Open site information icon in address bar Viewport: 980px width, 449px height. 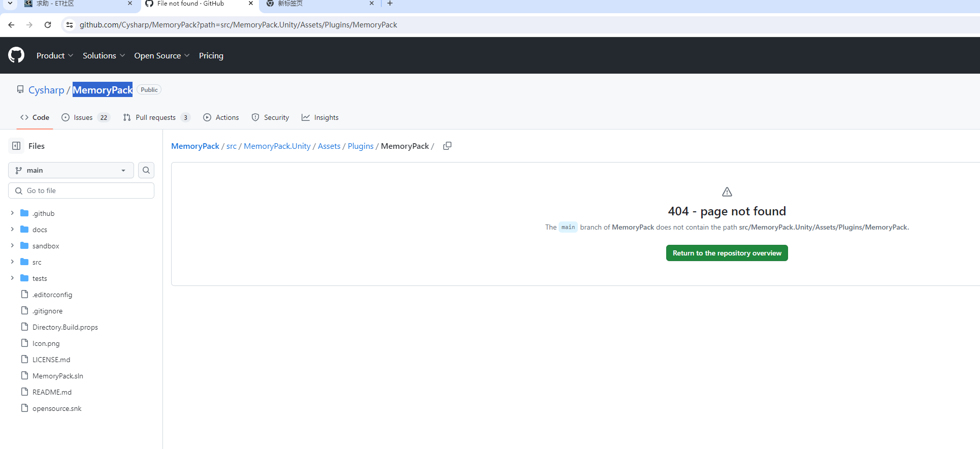tap(70, 25)
